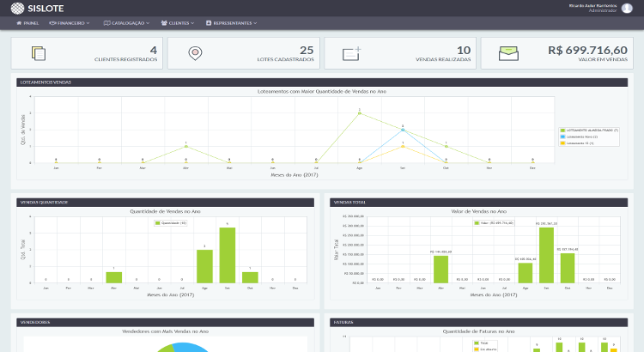
Task: Click the Out bar in Quantidade de Vendas chart
Action: pyautogui.click(x=250, y=277)
